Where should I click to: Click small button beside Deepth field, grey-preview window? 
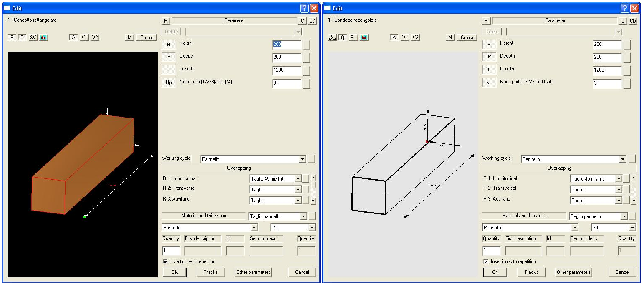tap(627, 58)
